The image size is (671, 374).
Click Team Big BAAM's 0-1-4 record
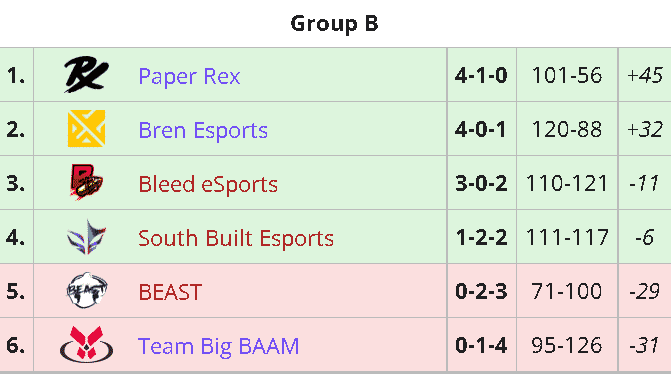(481, 345)
